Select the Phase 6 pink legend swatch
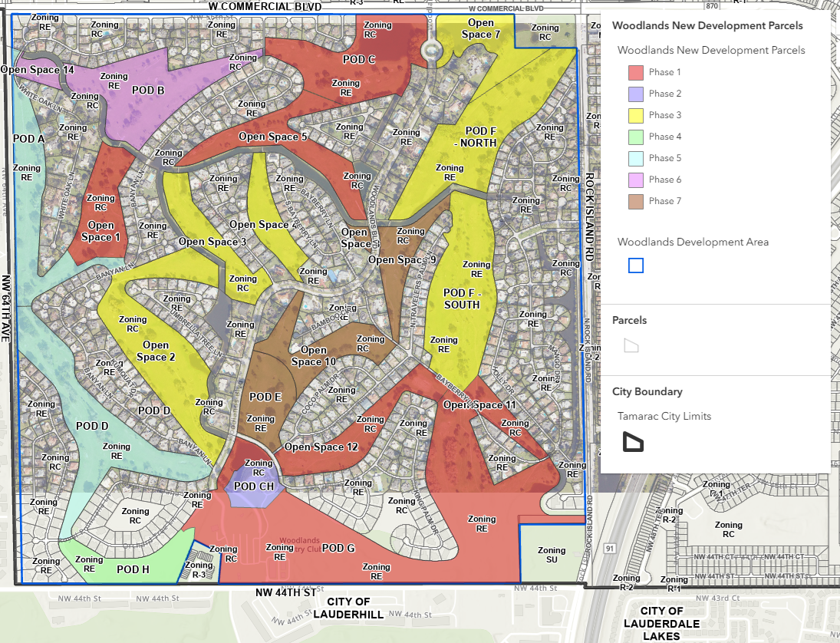 click(636, 180)
